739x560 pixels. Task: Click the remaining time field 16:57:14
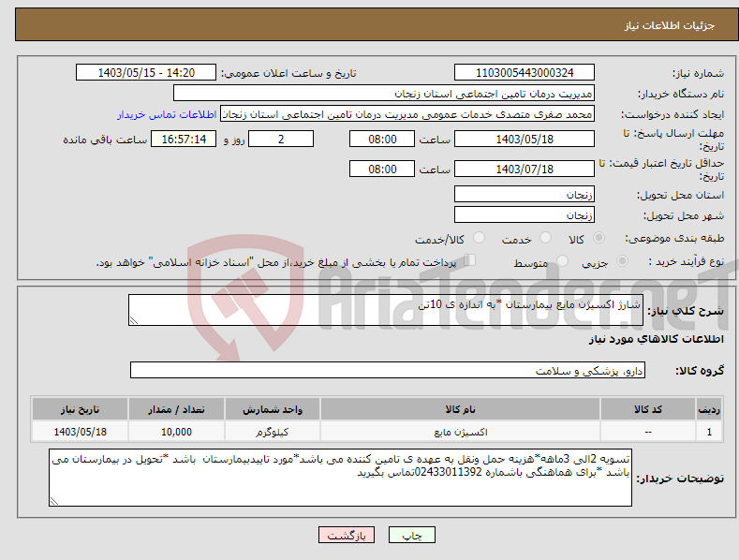coord(184,139)
